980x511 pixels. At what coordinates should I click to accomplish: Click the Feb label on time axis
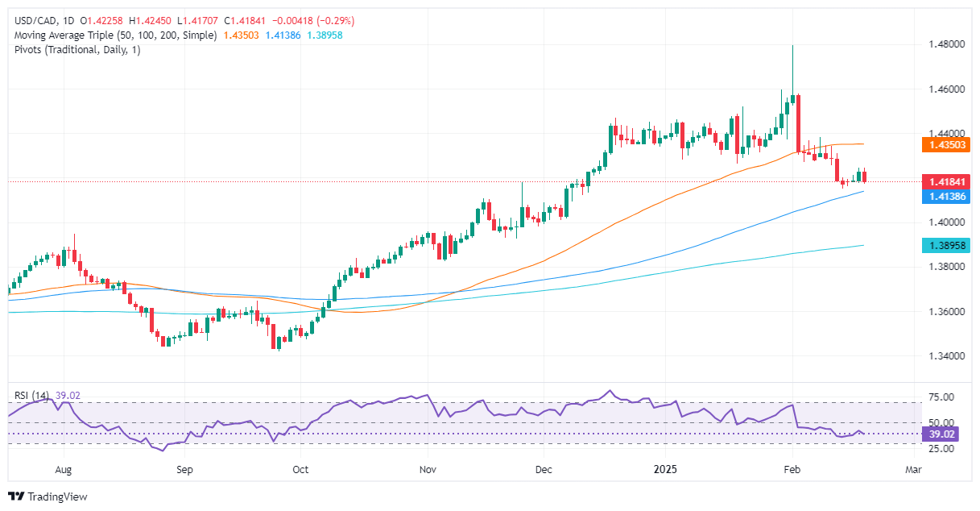tap(792, 468)
